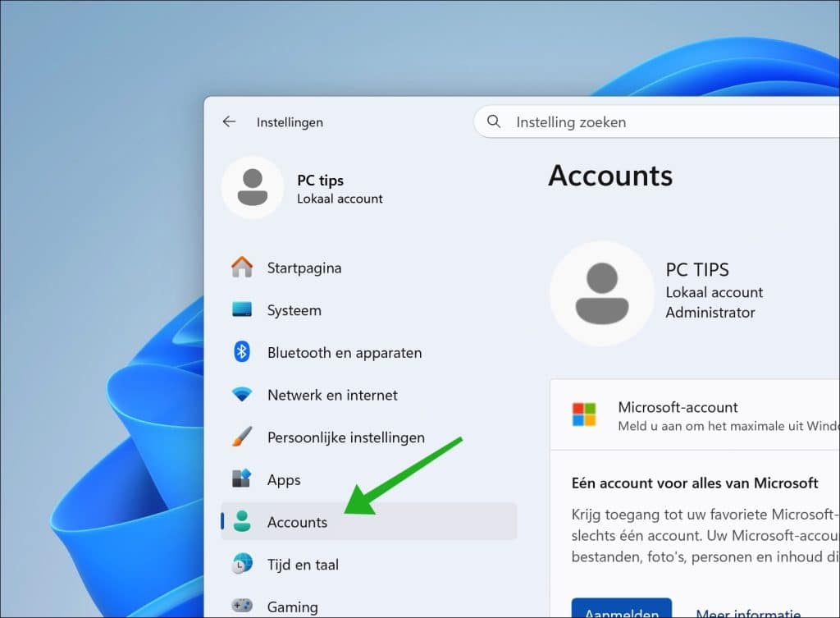Click the Instellingen window title
The height and width of the screenshot is (618, 840).
(x=290, y=122)
